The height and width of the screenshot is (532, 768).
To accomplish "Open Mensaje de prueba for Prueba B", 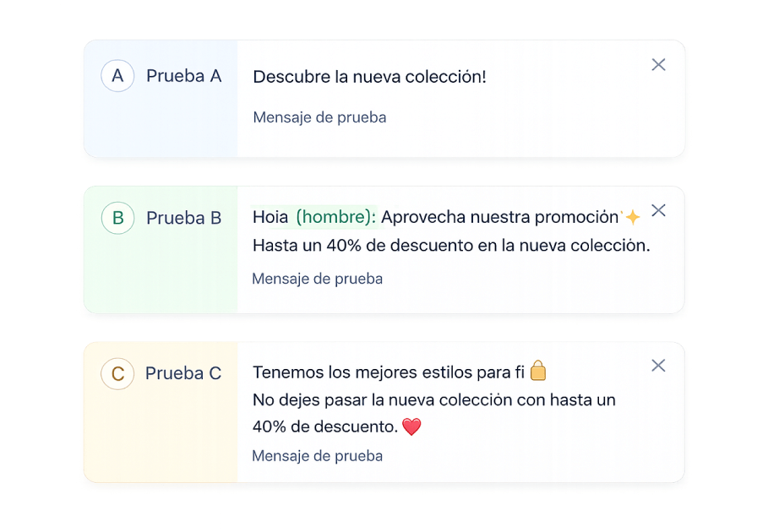I will point(317,279).
